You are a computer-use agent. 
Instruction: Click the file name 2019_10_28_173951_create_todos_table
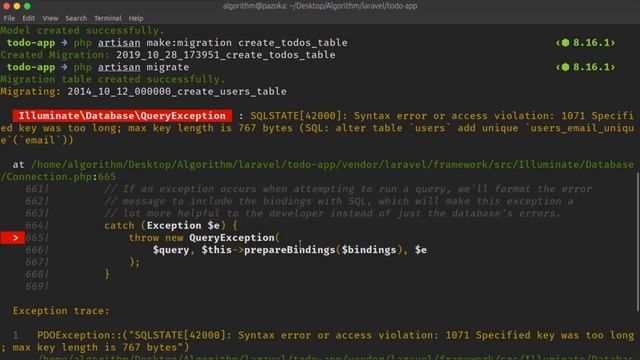(226, 55)
